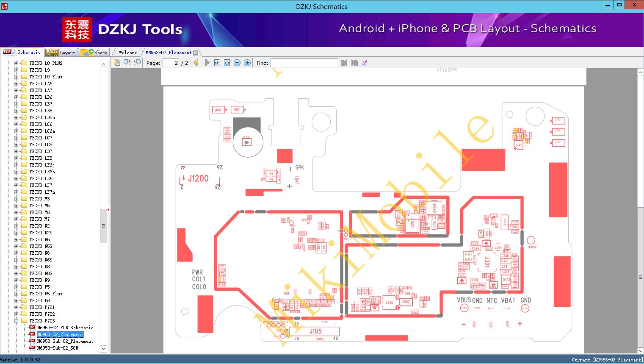Toggle the match case search option
The width and height of the screenshot is (644, 364).
(x=365, y=63)
